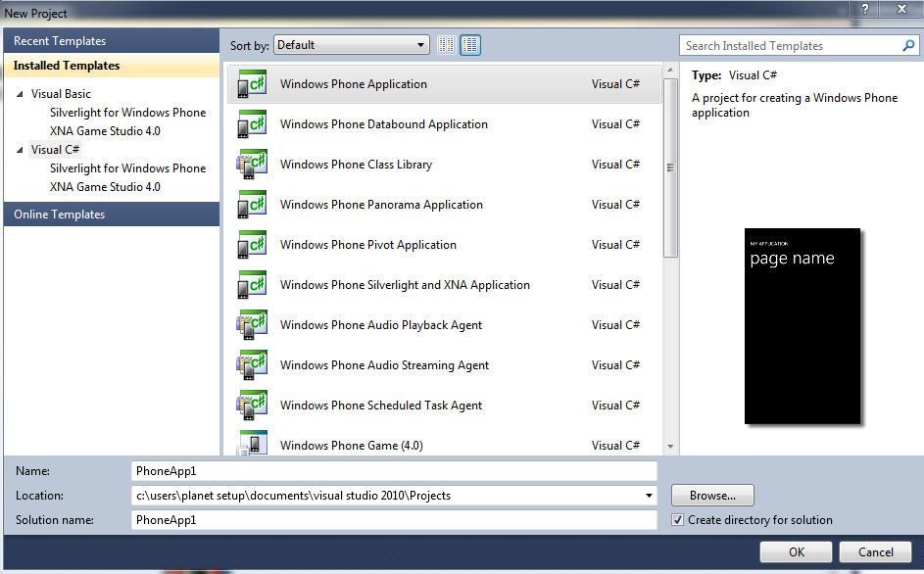Click the Windows Phone Class Library icon
924x574 pixels.
coord(252,165)
